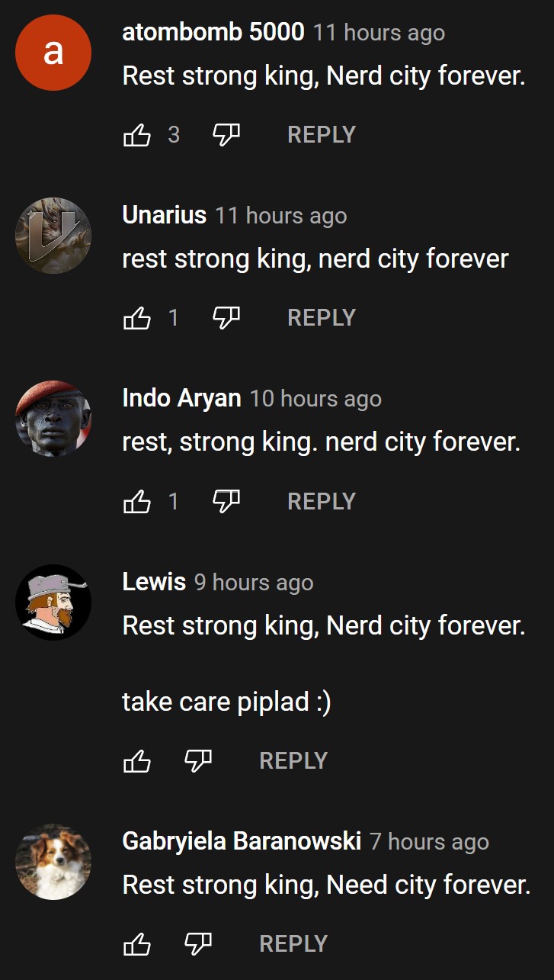Screen dimensions: 554x980
Task: Dislike Indo Aryan's comment
Action: tap(226, 501)
